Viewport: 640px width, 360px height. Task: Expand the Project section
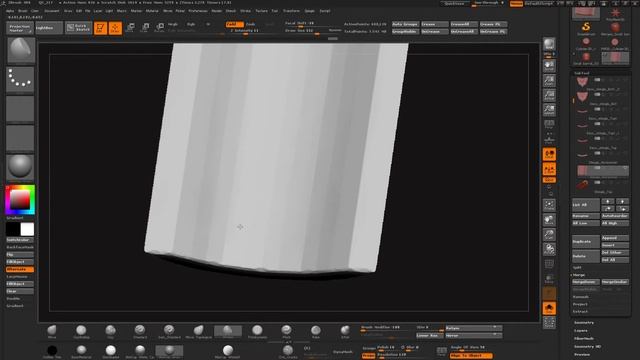coord(580,304)
